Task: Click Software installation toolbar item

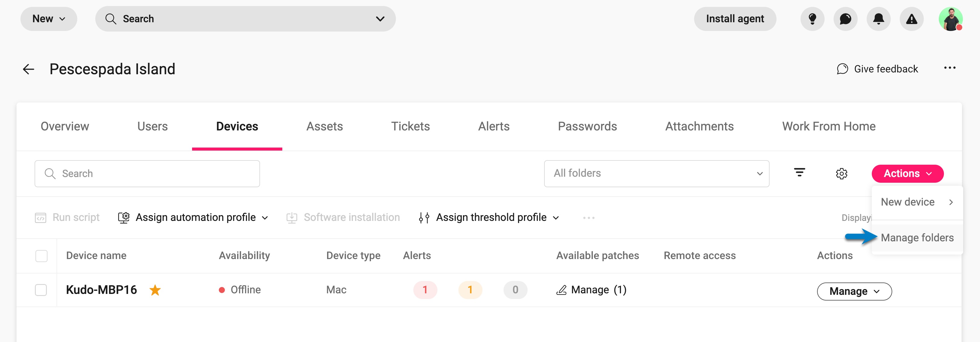Action: (343, 217)
